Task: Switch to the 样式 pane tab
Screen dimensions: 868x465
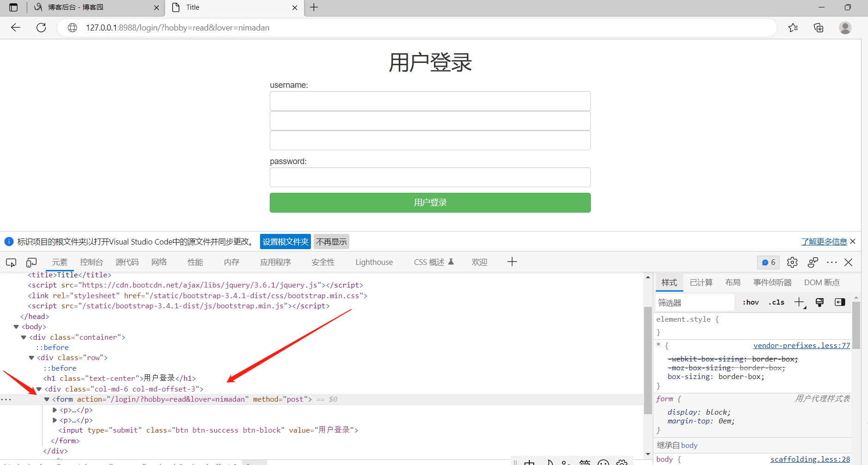Action: click(669, 282)
